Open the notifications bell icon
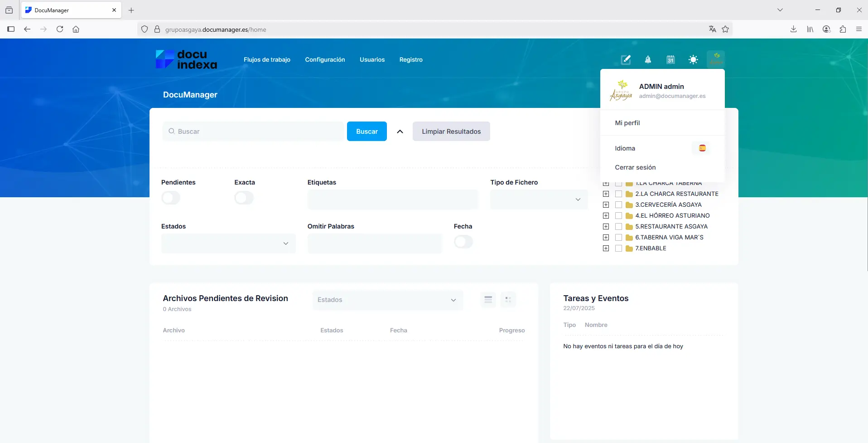The width and height of the screenshot is (868, 443). (x=648, y=60)
